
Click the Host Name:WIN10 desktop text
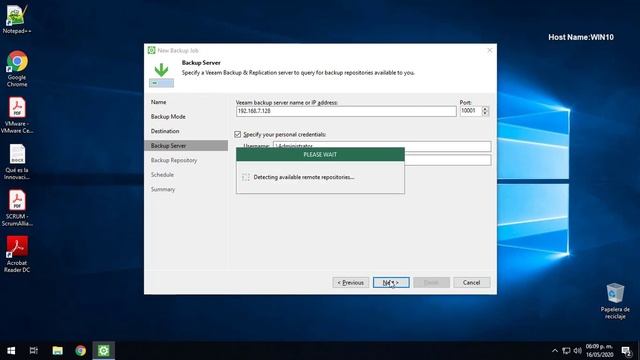581,37
